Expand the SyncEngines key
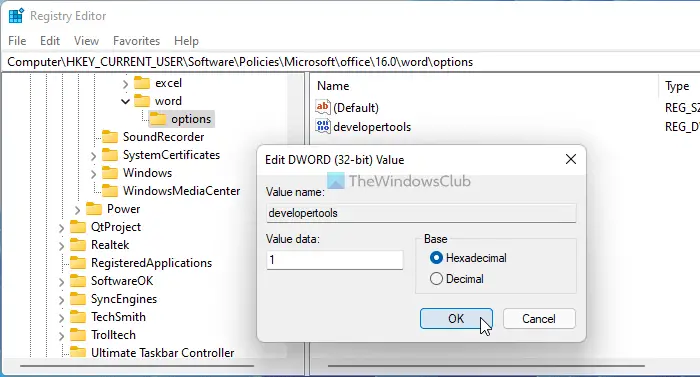700x377 pixels. (x=61, y=300)
